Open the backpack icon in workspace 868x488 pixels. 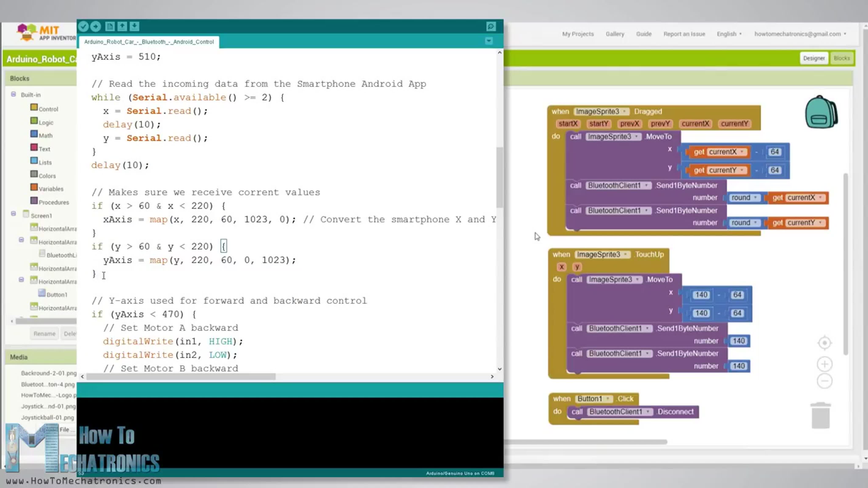click(821, 112)
